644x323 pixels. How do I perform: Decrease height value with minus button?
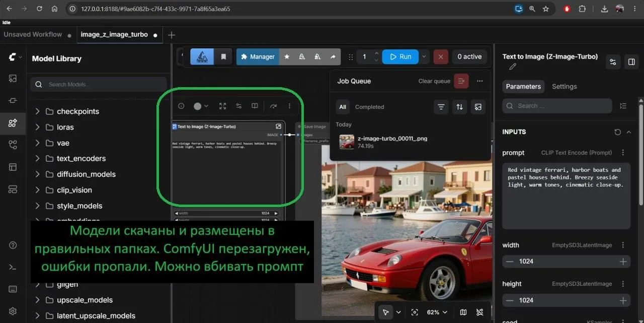click(510, 300)
